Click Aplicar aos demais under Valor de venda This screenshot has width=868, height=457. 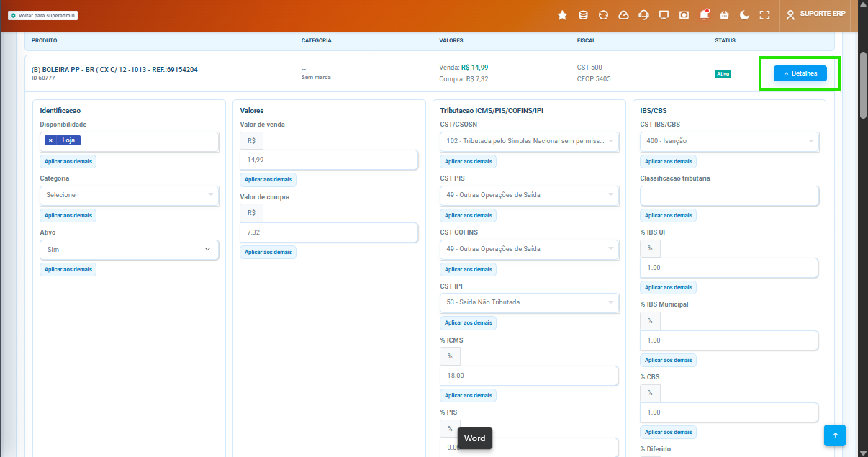pos(268,179)
